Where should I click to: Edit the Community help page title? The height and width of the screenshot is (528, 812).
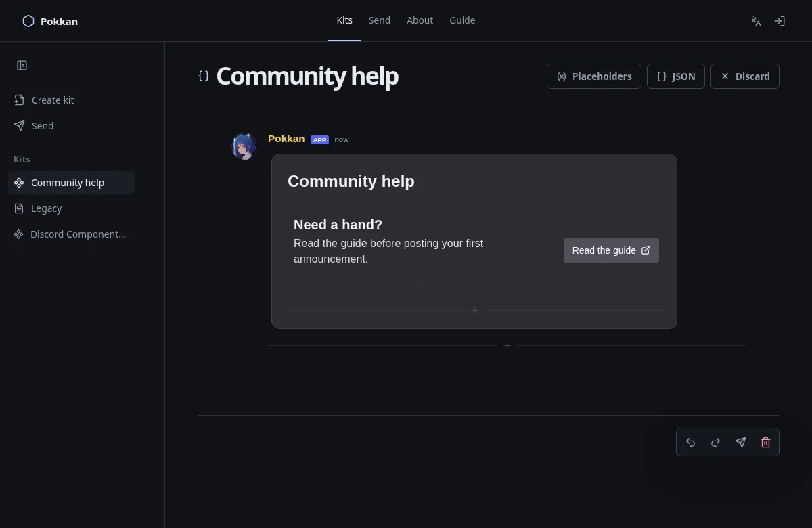pos(307,76)
